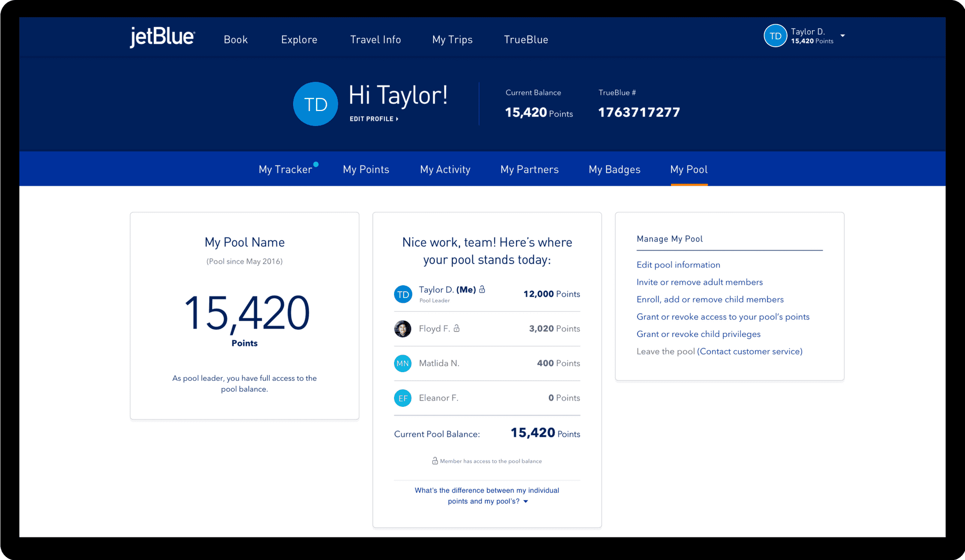The image size is (965, 560).
Task: Open the My Badges tab
Action: [614, 170]
